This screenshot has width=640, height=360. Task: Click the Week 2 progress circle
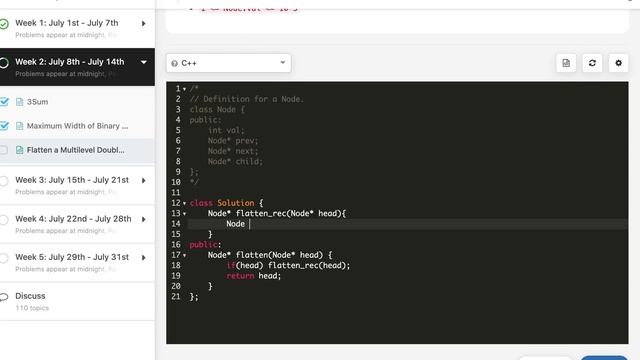click(4, 63)
